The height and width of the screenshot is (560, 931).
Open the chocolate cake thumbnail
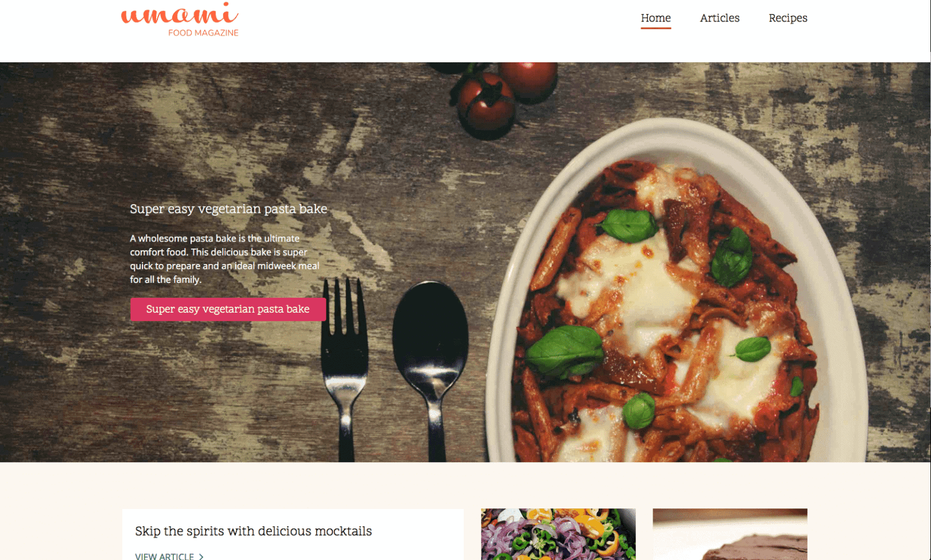click(x=730, y=534)
